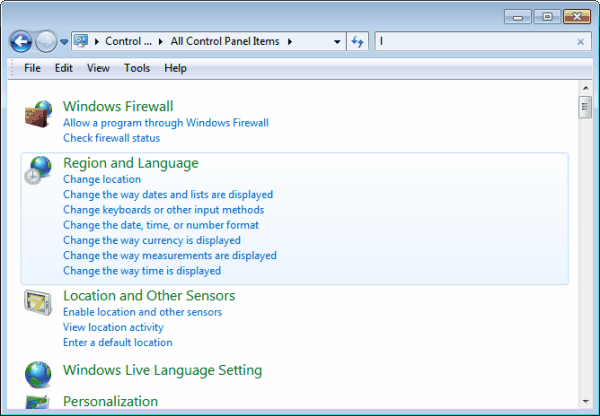Image resolution: width=600 pixels, height=416 pixels.
Task: Click the Forward navigation arrow button
Action: point(46,41)
